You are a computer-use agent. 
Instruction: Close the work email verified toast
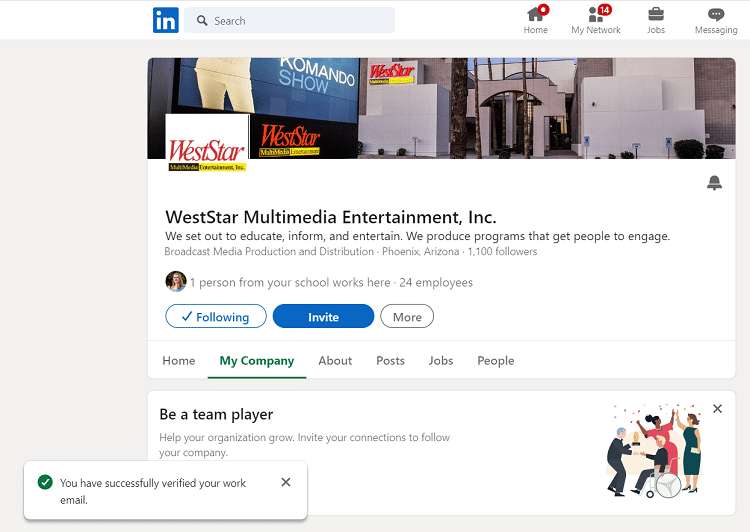coord(286,482)
